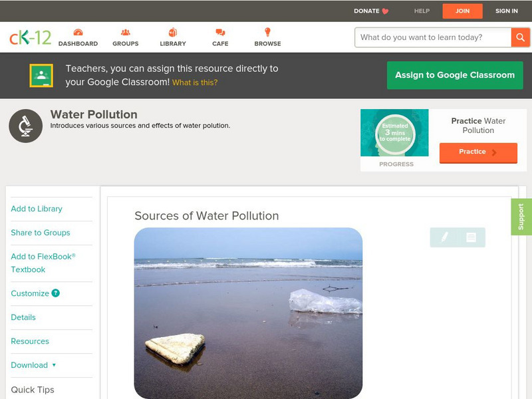Click the Browse icon
The height and width of the screenshot is (399, 532).
(267, 37)
